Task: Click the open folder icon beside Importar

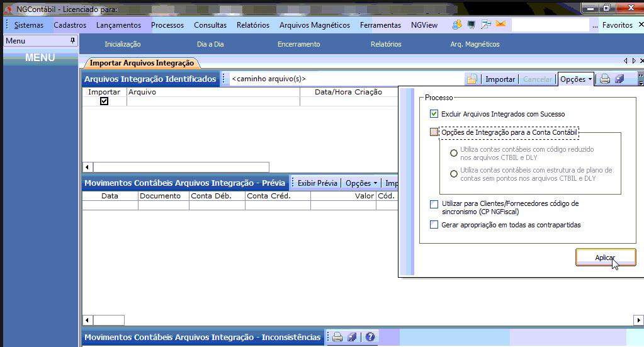Action: [x=471, y=79]
